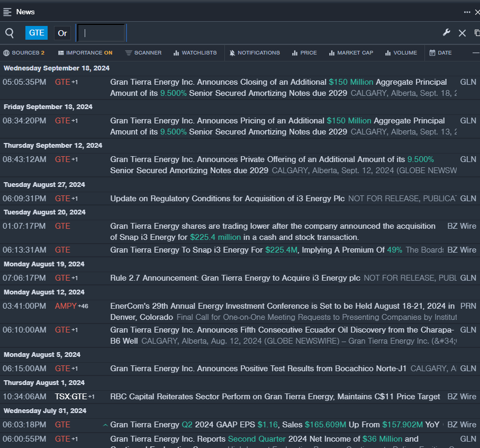Clear the search with the X icon
Viewport: 480px width, 448px height.
462,33
